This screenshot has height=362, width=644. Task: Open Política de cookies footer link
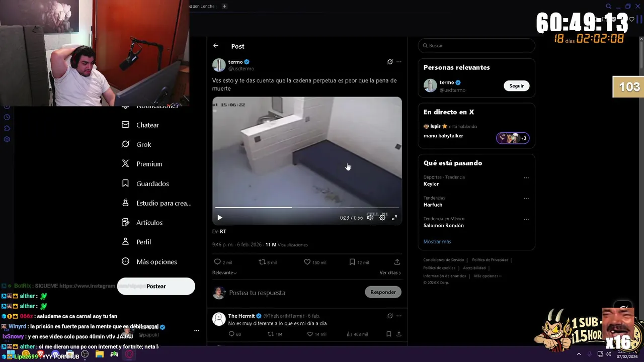(x=439, y=268)
